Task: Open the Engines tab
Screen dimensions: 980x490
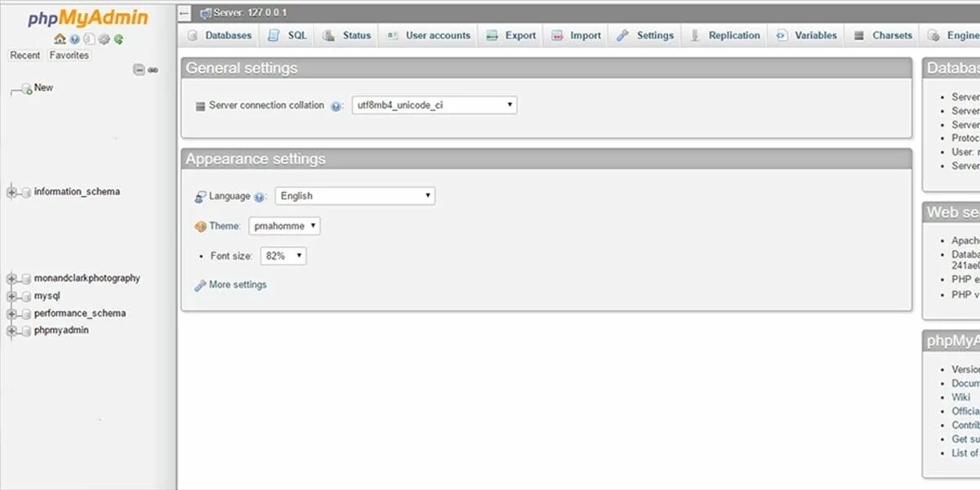Action: point(951,36)
